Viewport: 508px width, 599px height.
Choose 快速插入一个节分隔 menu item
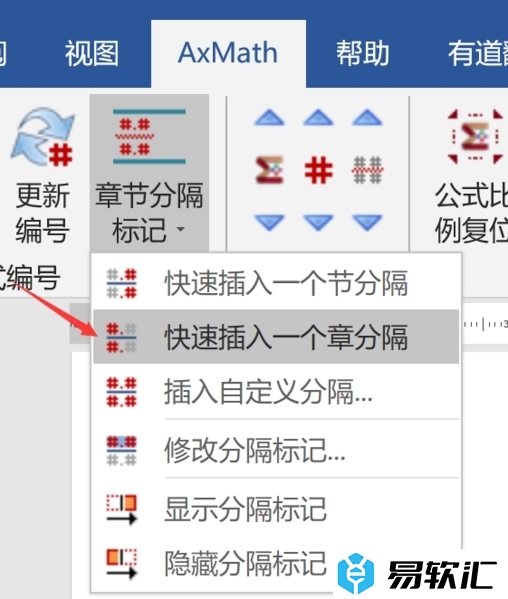point(276,283)
